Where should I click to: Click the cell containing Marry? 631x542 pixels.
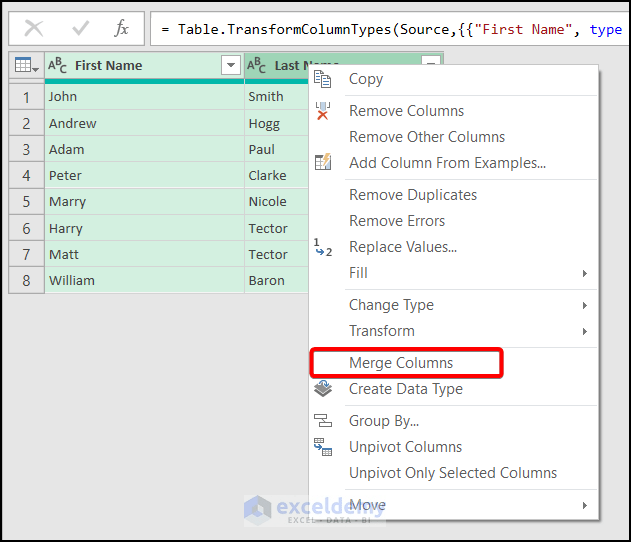tap(144, 202)
